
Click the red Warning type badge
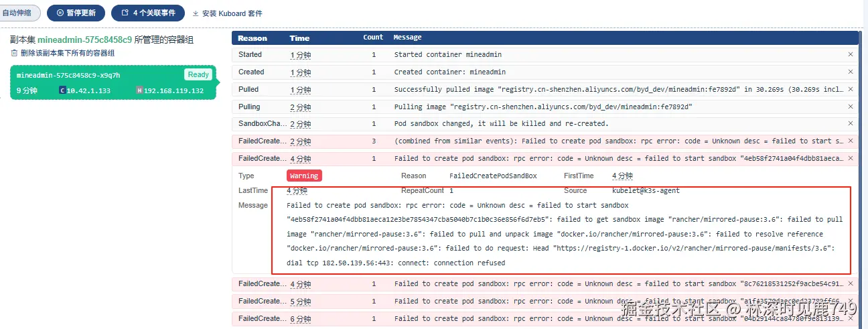pyautogui.click(x=304, y=176)
